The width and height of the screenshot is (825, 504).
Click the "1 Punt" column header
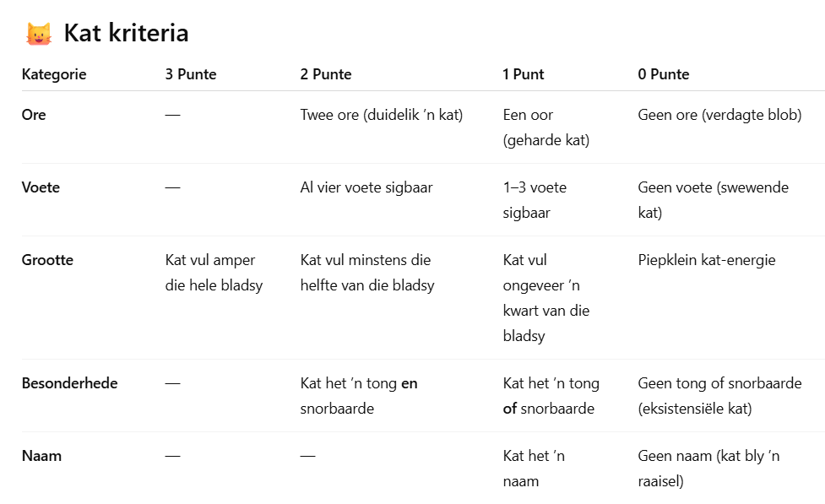point(524,74)
